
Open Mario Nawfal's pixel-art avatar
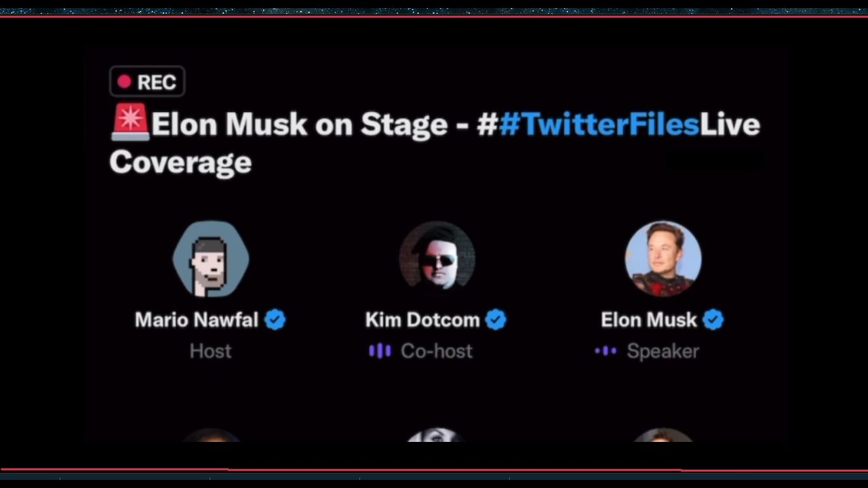point(211,259)
